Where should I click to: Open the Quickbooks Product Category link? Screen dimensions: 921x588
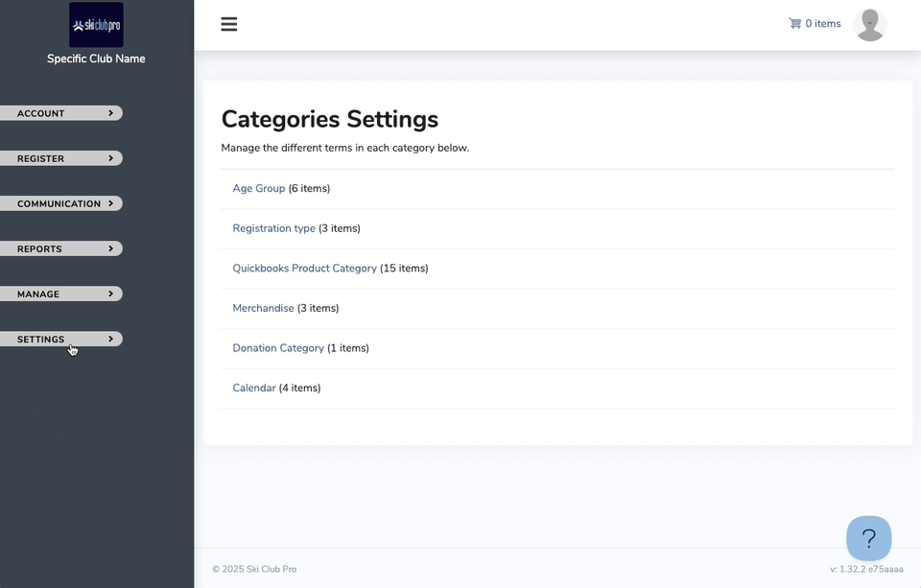(x=304, y=269)
